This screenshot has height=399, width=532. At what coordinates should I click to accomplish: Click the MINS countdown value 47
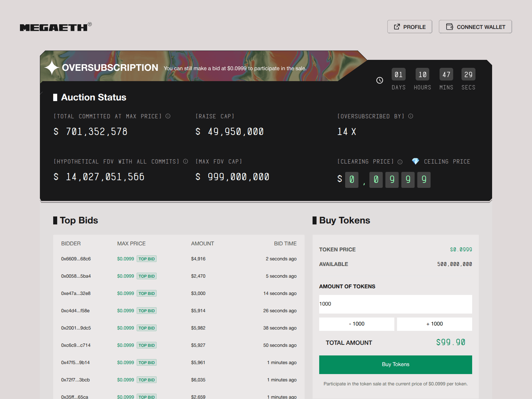click(446, 74)
